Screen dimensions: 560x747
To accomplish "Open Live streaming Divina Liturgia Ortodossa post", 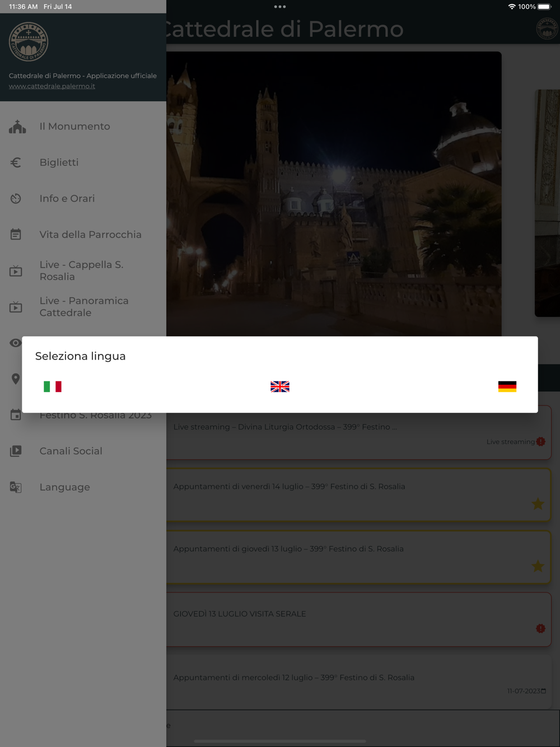I will click(358, 432).
